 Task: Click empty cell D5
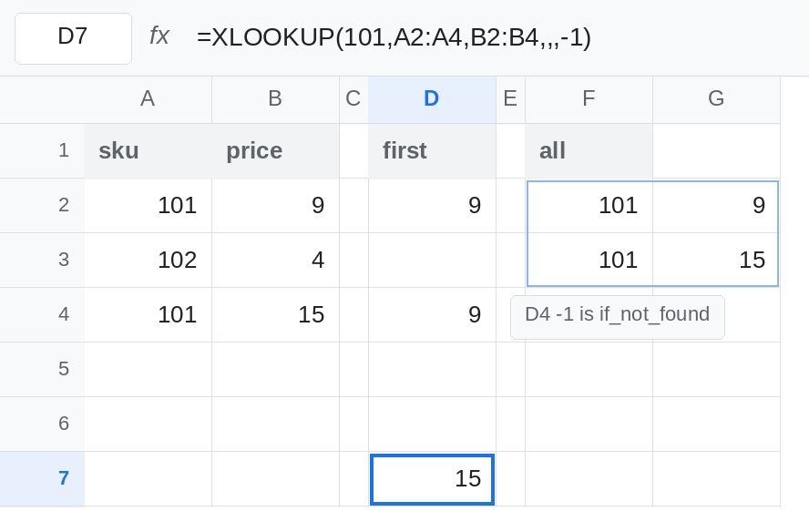[x=432, y=370]
